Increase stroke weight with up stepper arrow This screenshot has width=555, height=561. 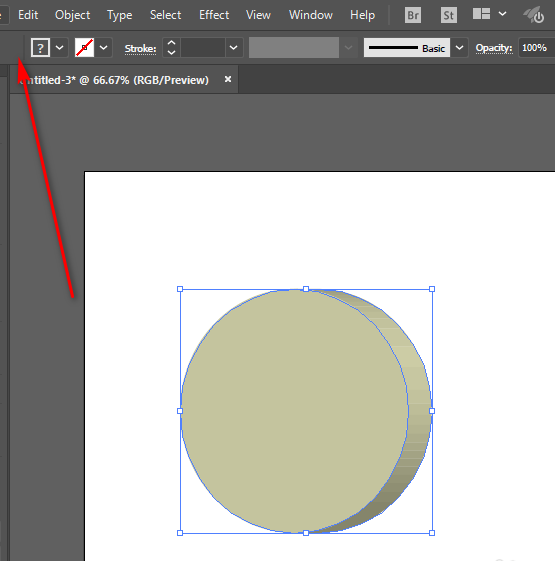tap(171, 43)
